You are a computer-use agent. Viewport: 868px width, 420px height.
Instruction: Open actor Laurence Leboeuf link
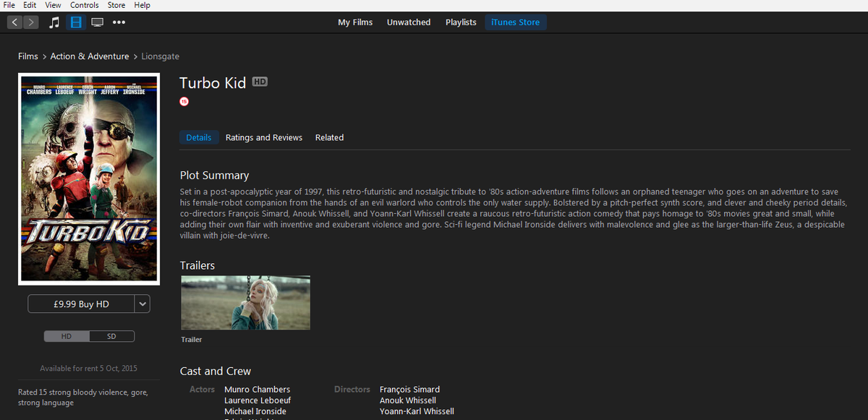[258, 400]
